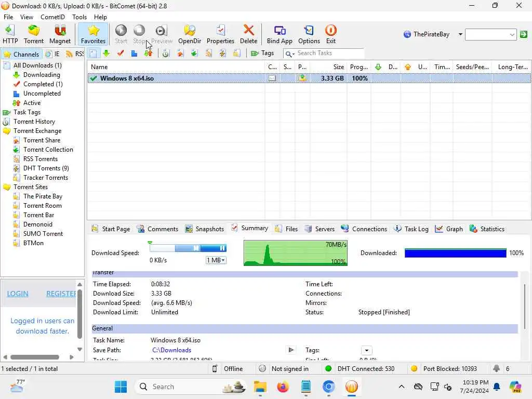Open torrent history clock icon in task toolbar

tap(166, 54)
